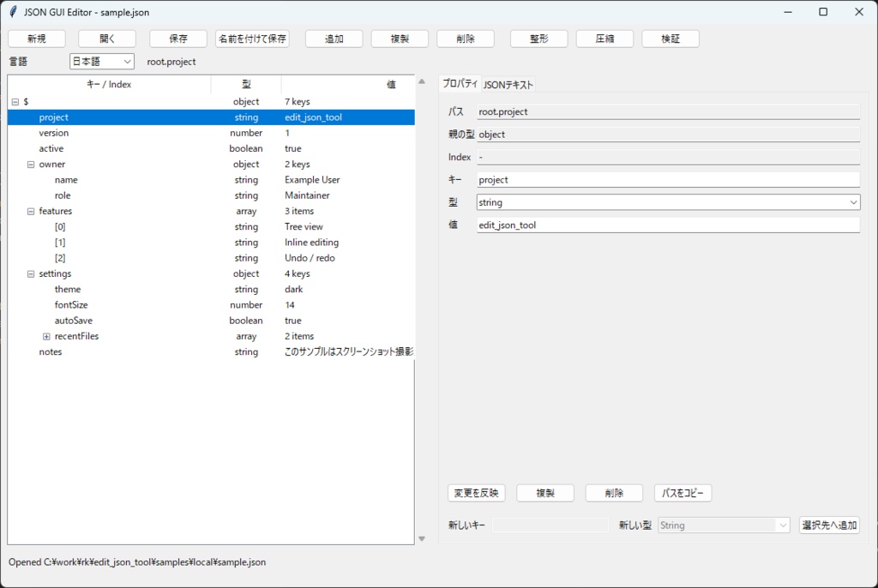Viewport: 878px width, 588px height.
Task: Collapse the owner node
Action: 31,165
